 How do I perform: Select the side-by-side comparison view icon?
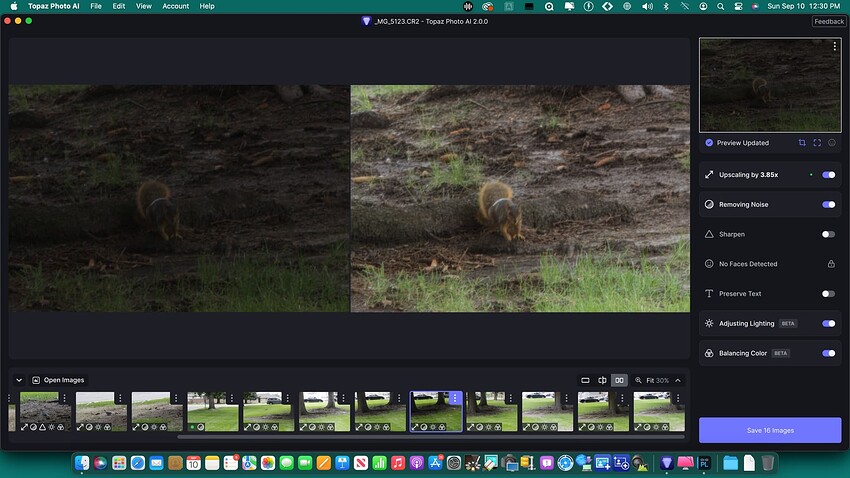[x=619, y=380]
